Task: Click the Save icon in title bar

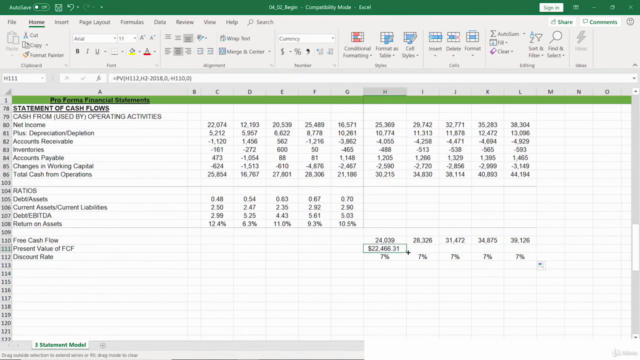Action: click(58, 7)
